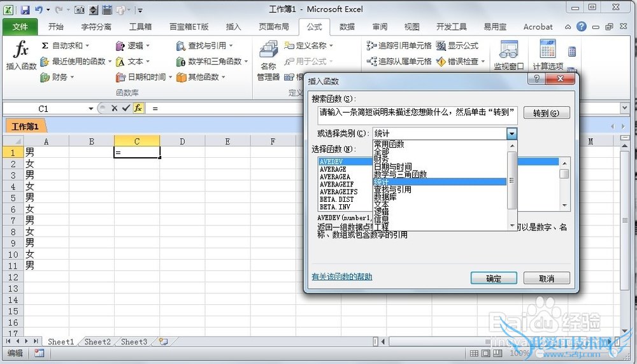This screenshot has height=364, width=637.
Task: Expand the formula bar chevron
Action: 624,108
